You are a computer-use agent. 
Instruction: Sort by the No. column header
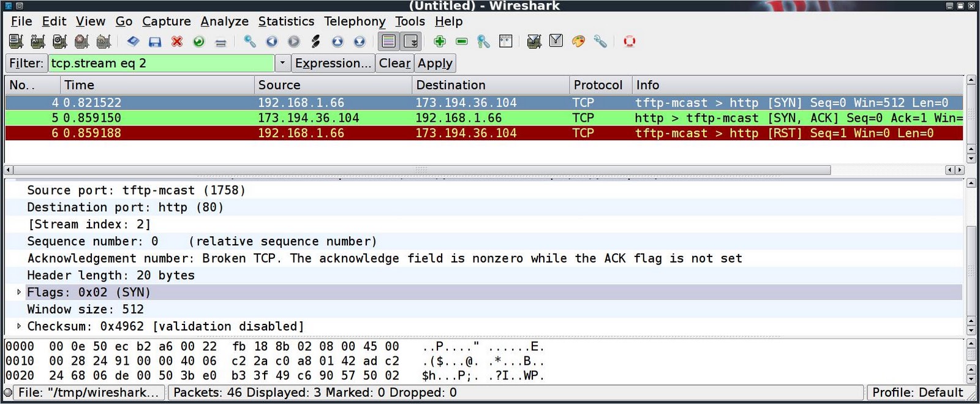32,85
